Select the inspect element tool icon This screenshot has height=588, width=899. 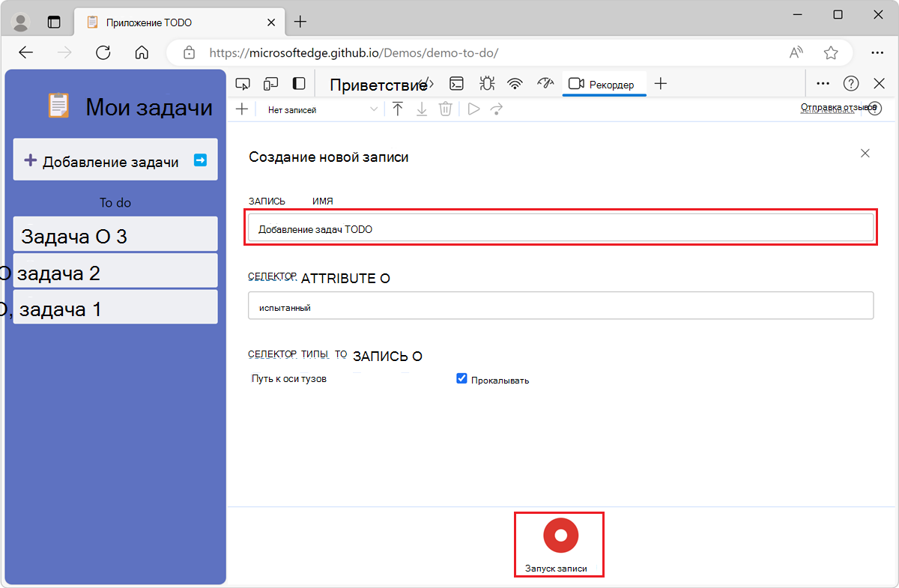pos(243,83)
